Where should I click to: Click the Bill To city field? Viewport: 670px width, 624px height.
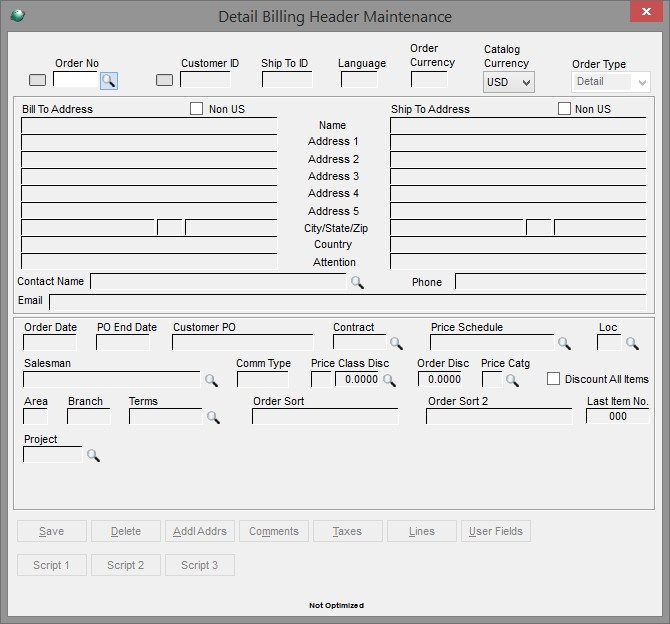[x=88, y=227]
